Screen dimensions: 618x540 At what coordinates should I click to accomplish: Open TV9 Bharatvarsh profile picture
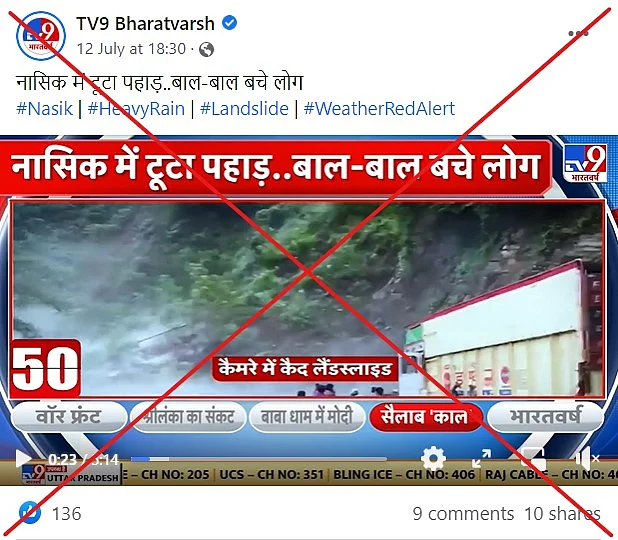tap(41, 35)
